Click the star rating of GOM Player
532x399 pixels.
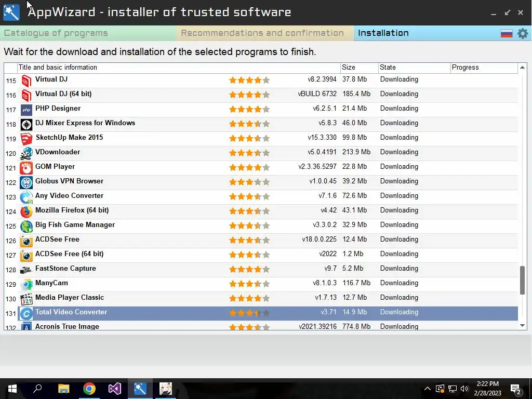click(249, 168)
